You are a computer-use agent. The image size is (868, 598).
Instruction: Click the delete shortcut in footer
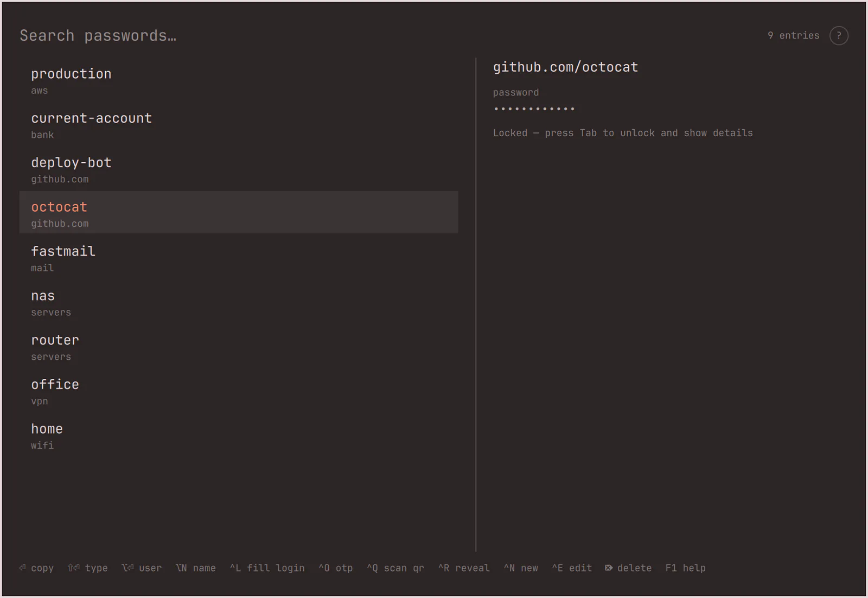pyautogui.click(x=628, y=568)
